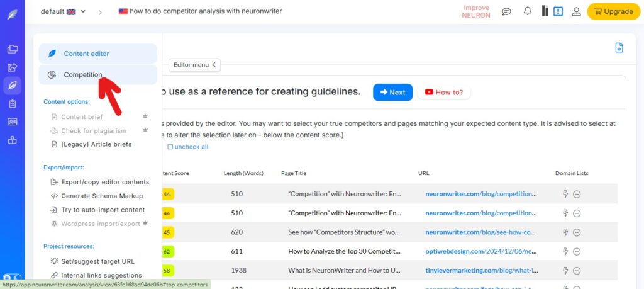Click the Next button
Screen dimensions: 644x289
(392, 92)
